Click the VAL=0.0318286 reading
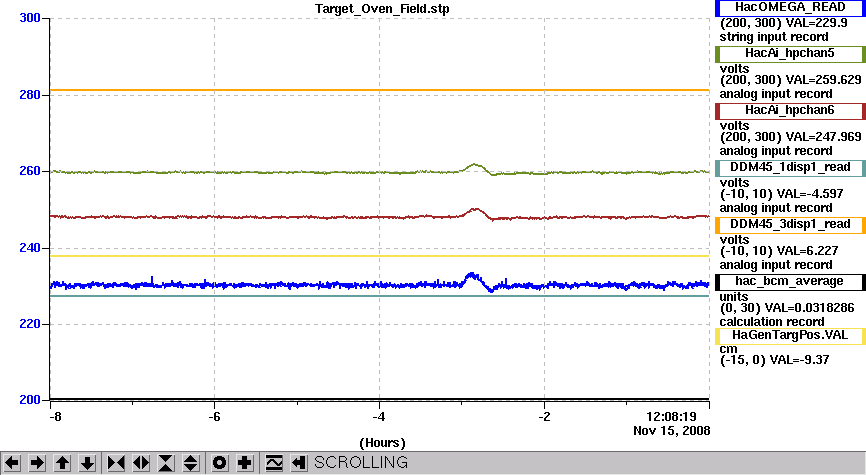The height and width of the screenshot is (475, 866). (x=811, y=308)
